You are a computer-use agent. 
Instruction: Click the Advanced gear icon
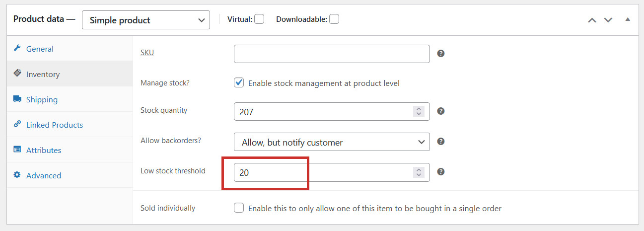(x=17, y=175)
